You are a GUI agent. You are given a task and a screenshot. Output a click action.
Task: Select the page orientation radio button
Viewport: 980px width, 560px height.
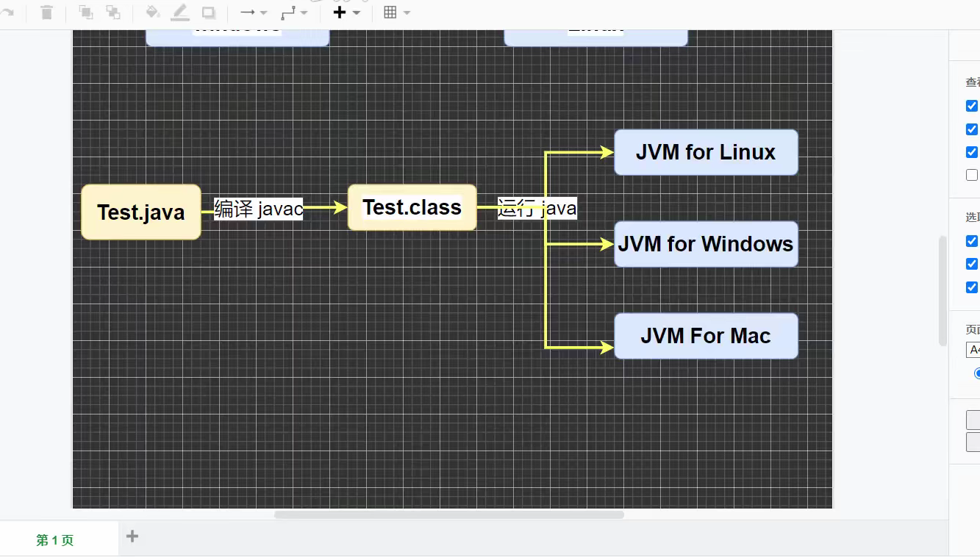point(977,373)
